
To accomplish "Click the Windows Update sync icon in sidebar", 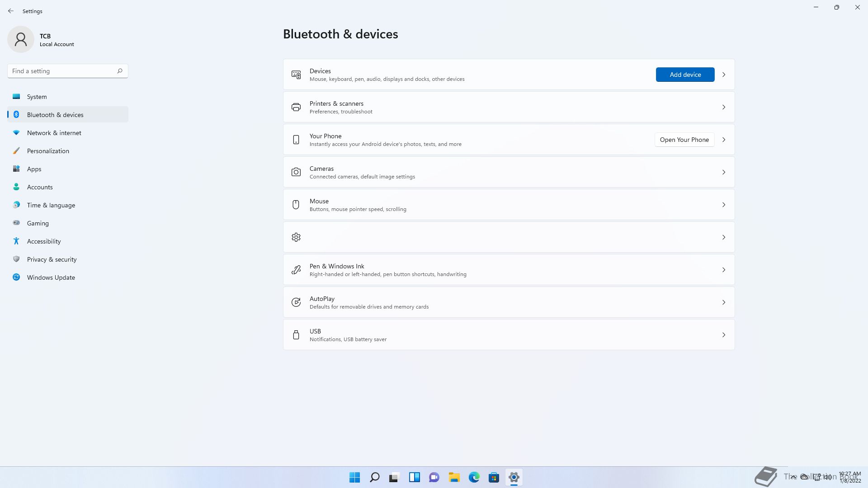I will [x=16, y=277].
